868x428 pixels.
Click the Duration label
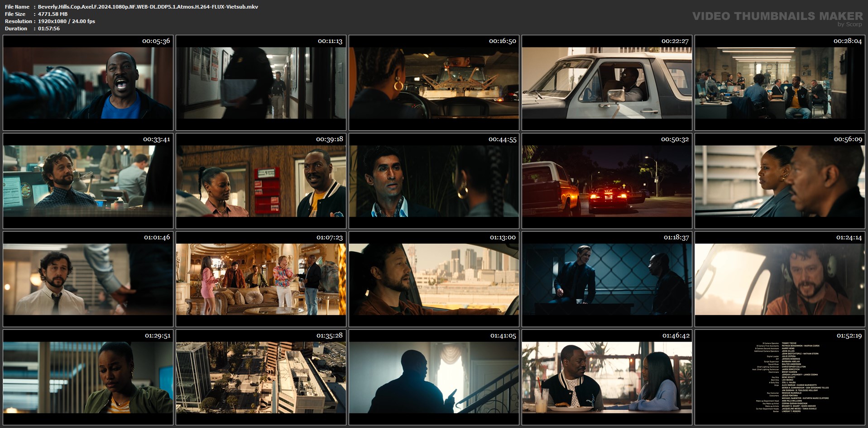point(16,29)
